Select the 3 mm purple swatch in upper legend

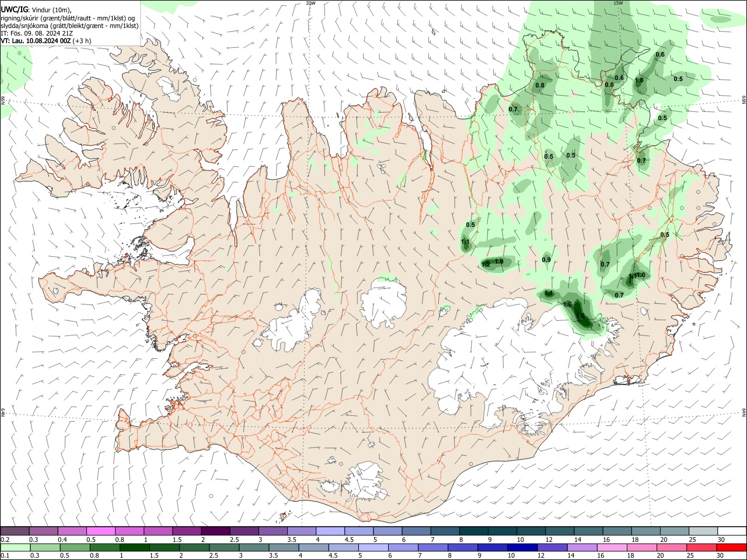(272, 531)
